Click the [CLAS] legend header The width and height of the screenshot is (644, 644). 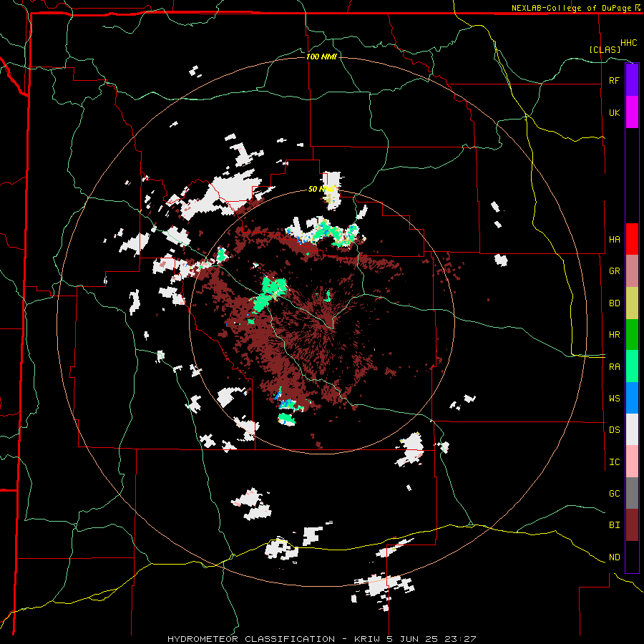click(605, 49)
